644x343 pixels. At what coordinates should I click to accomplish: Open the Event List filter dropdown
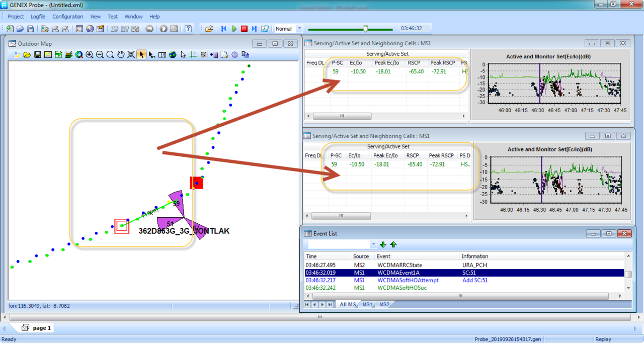(x=373, y=244)
